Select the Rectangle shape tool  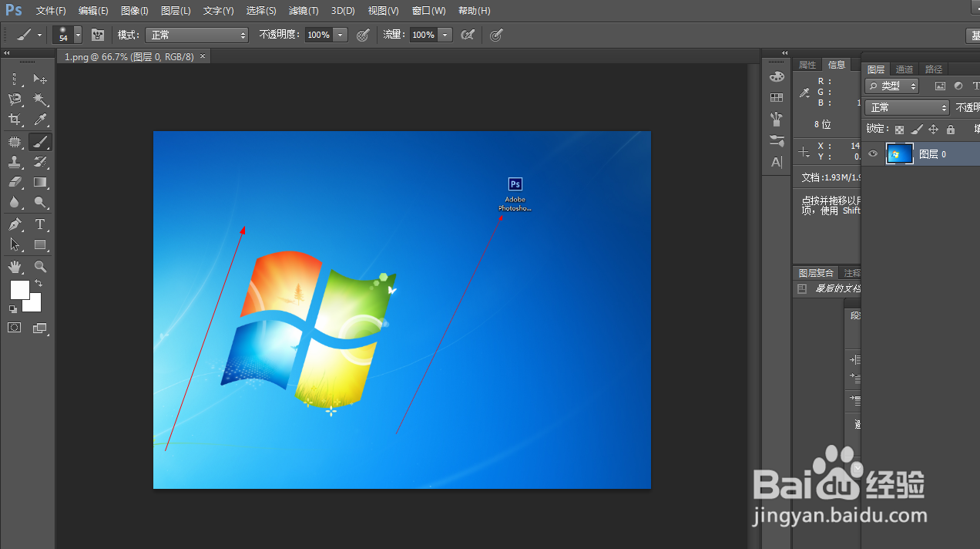coord(40,244)
